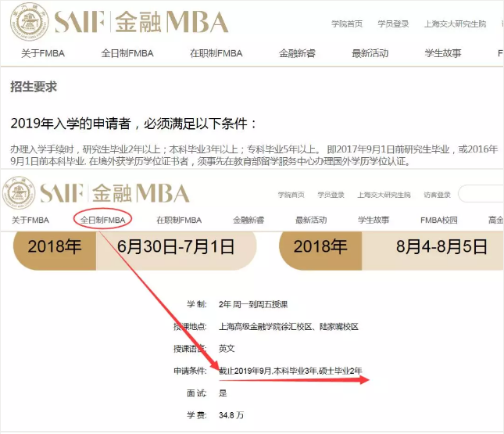Open 金融新睿 in the top navigation bar

295,53
